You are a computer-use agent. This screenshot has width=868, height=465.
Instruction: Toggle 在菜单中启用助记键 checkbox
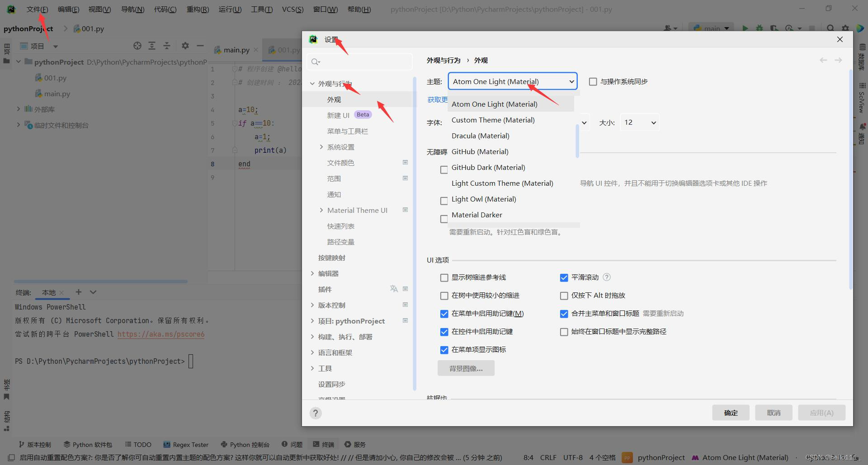[x=444, y=314]
